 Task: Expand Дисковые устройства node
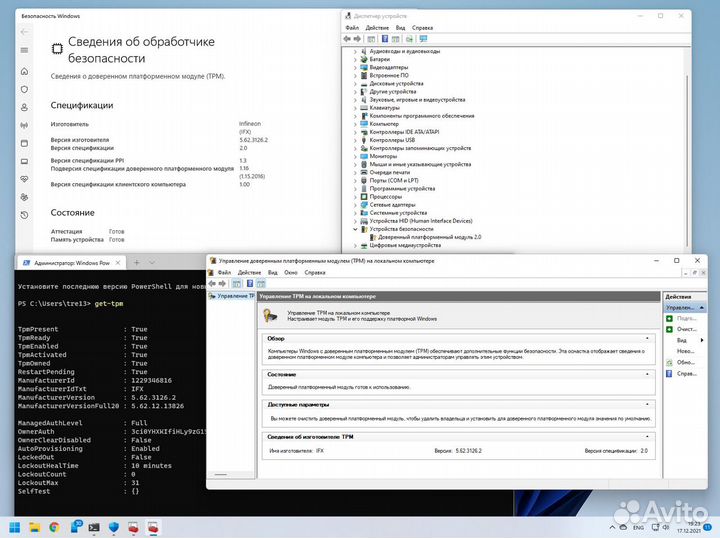tap(355, 84)
